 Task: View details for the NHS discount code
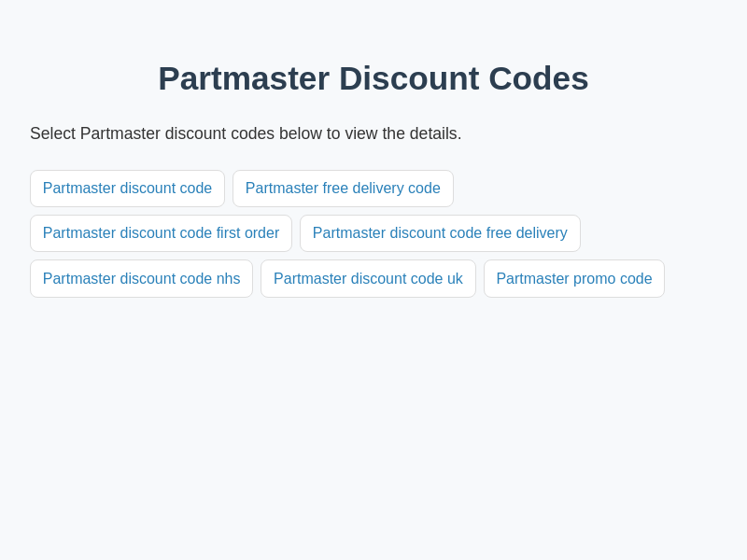pyautogui.click(x=141, y=279)
